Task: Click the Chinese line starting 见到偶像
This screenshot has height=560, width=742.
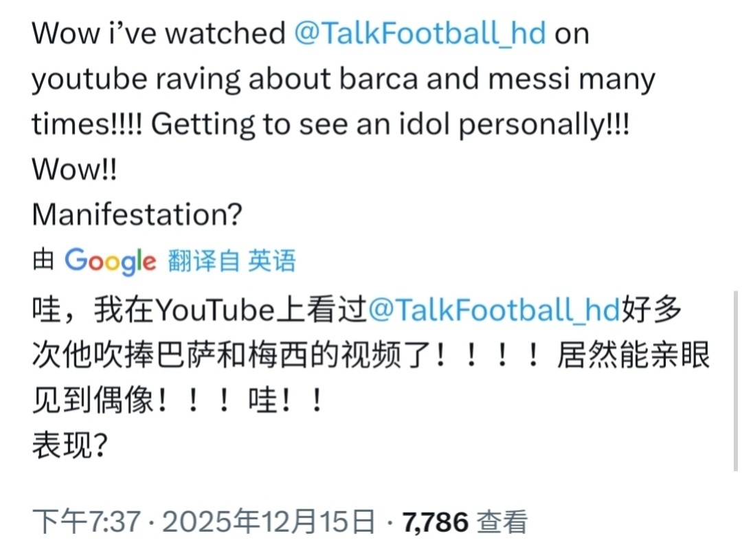Action: coord(178,401)
